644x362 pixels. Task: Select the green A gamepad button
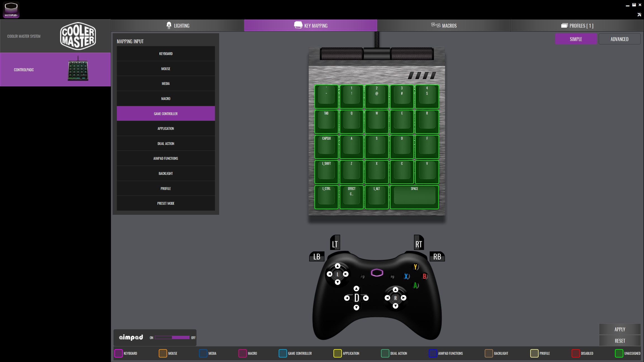pyautogui.click(x=416, y=285)
